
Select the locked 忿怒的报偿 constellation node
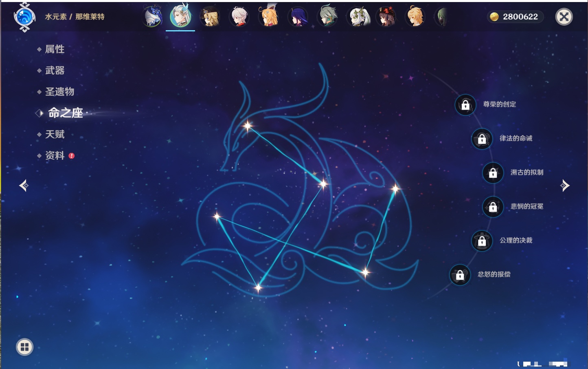click(x=460, y=275)
